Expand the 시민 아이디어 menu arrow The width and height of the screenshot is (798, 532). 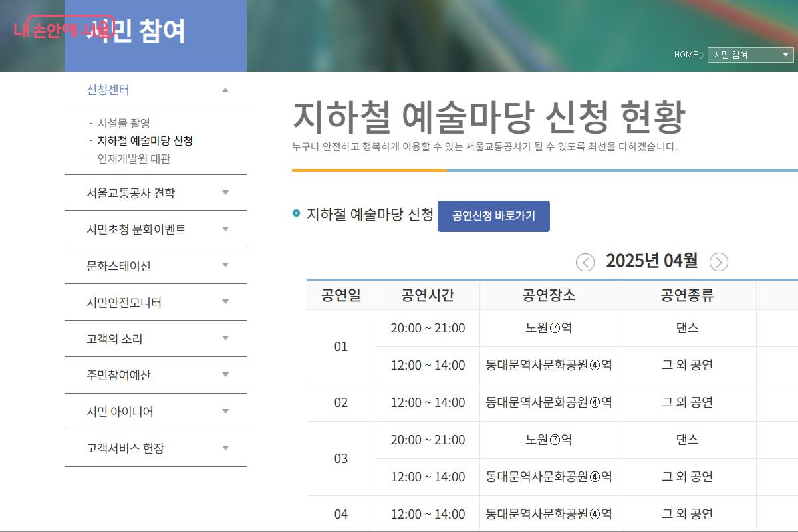point(225,412)
